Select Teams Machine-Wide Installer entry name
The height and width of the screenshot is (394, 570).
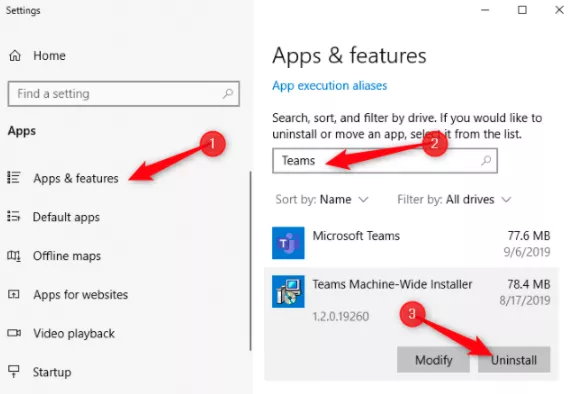click(392, 284)
